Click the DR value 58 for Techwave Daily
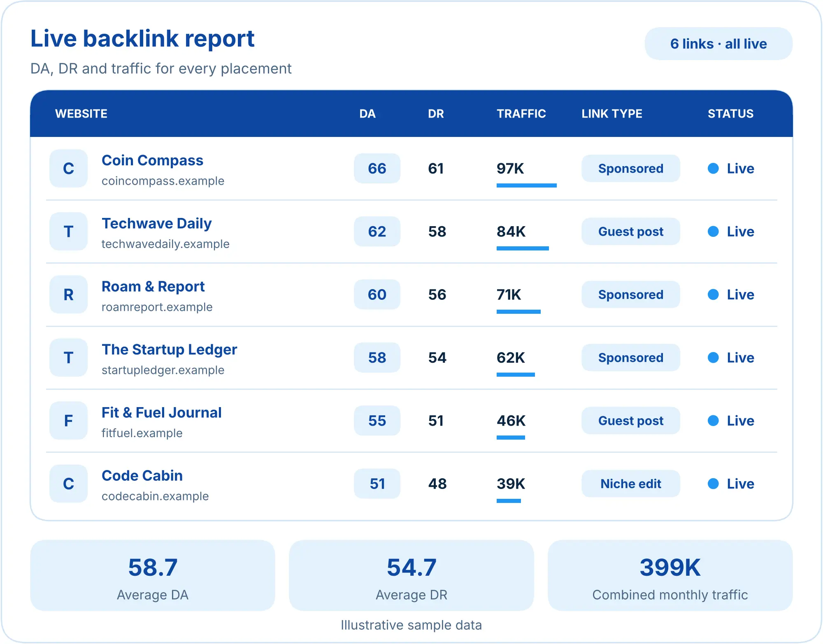 point(437,232)
